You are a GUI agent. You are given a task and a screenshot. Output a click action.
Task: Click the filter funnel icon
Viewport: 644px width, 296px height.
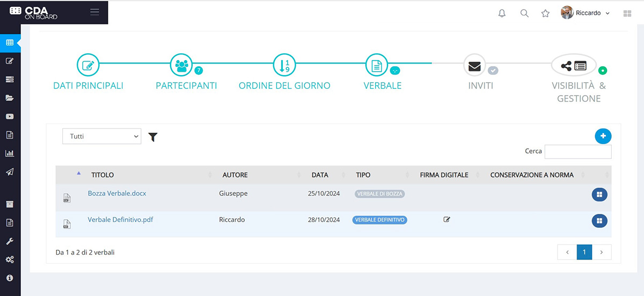(153, 137)
